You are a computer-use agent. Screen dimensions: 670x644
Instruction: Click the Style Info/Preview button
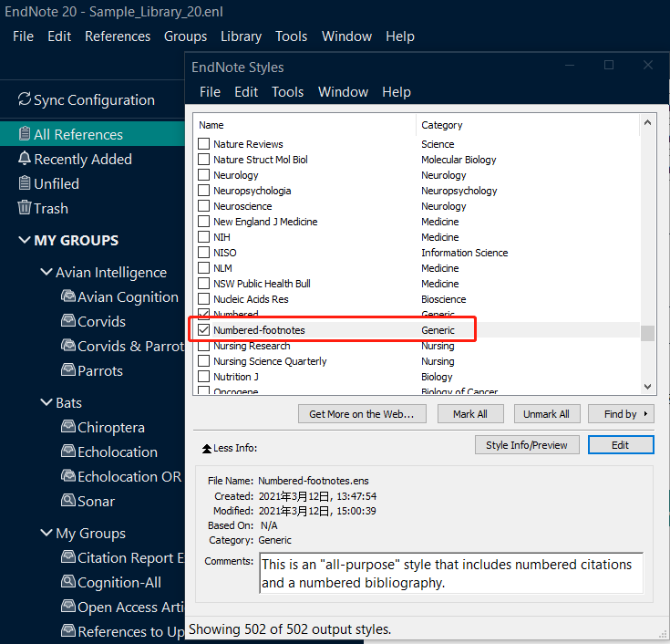[x=526, y=445]
